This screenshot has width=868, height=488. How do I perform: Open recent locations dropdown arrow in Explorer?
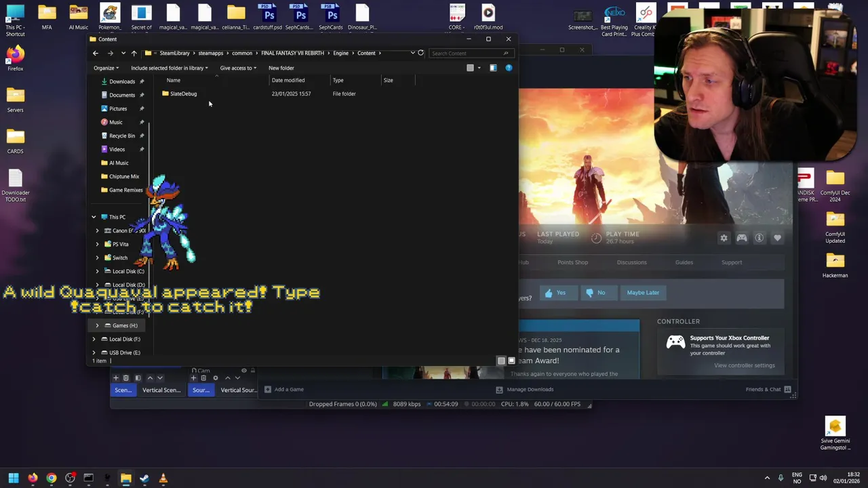point(123,53)
